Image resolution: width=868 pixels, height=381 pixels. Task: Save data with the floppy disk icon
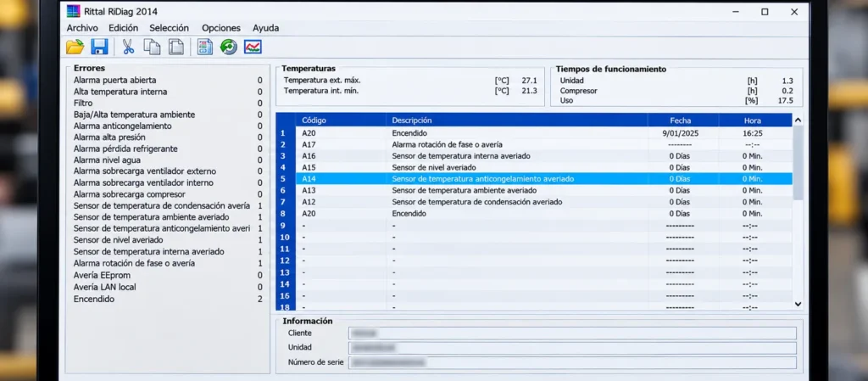[100, 47]
